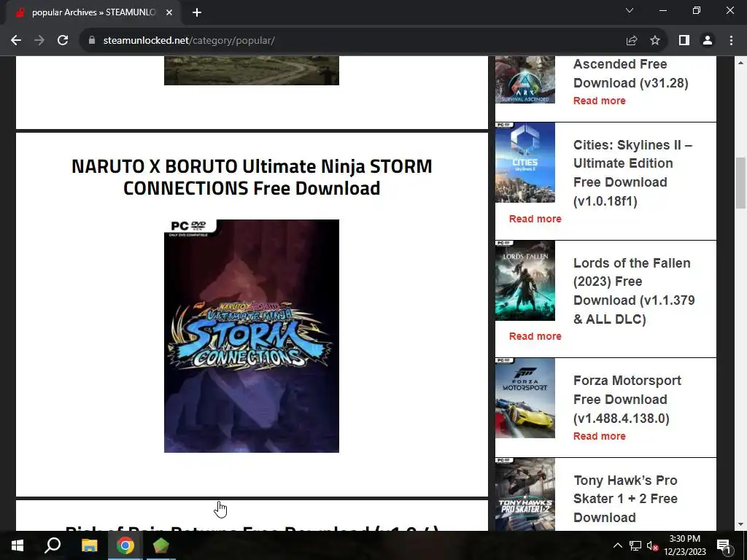Viewport: 747px width, 560px height.
Task: Open Ascended Free Download (v31.28) link
Action: [x=631, y=74]
